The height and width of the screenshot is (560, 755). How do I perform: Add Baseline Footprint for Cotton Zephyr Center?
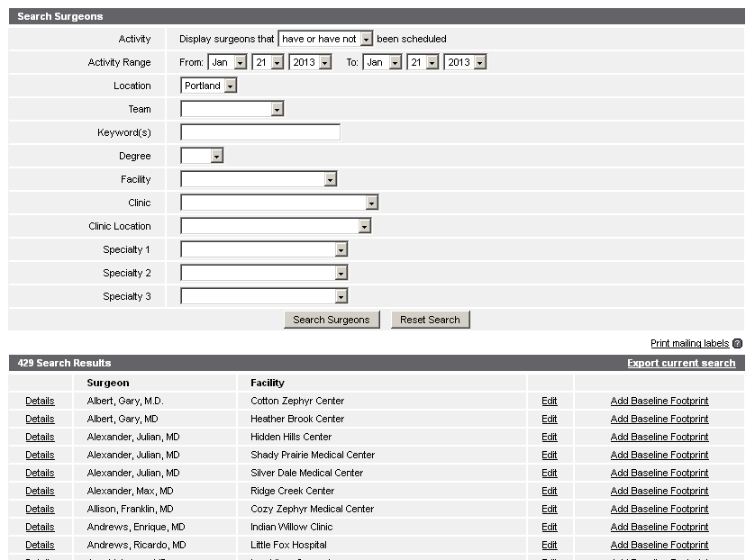(659, 401)
